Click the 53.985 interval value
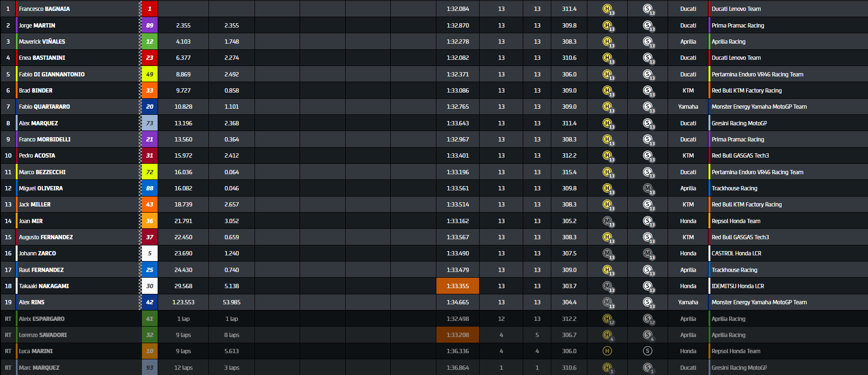Viewport: 868px width, 375px height. pyautogui.click(x=232, y=302)
